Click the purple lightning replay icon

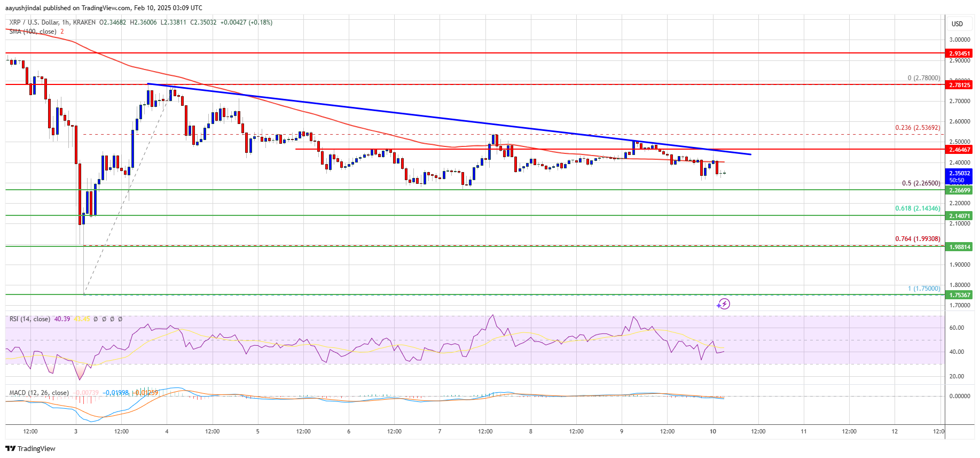point(723,304)
